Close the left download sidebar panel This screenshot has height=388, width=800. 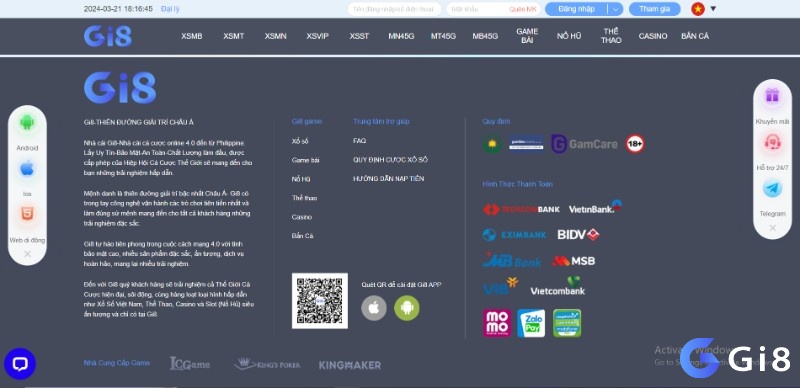[27, 254]
